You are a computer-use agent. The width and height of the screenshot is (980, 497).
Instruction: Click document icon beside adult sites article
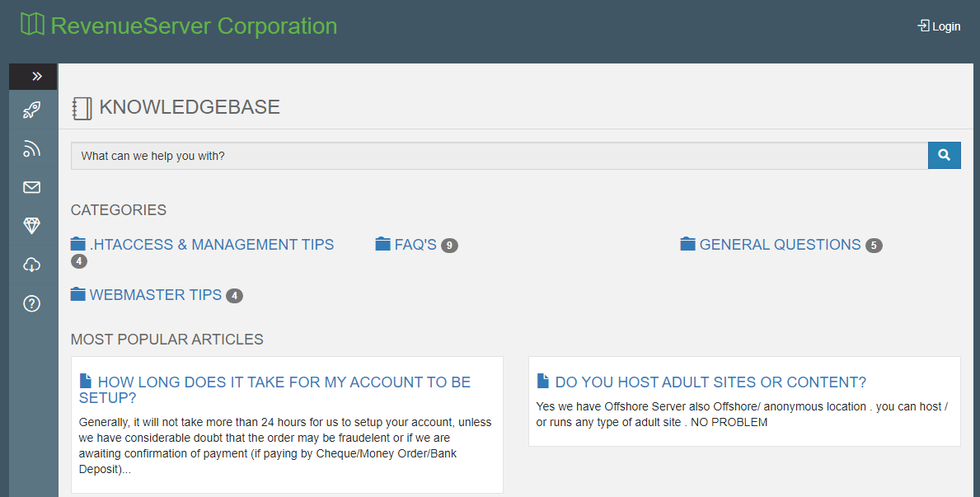pyautogui.click(x=543, y=381)
